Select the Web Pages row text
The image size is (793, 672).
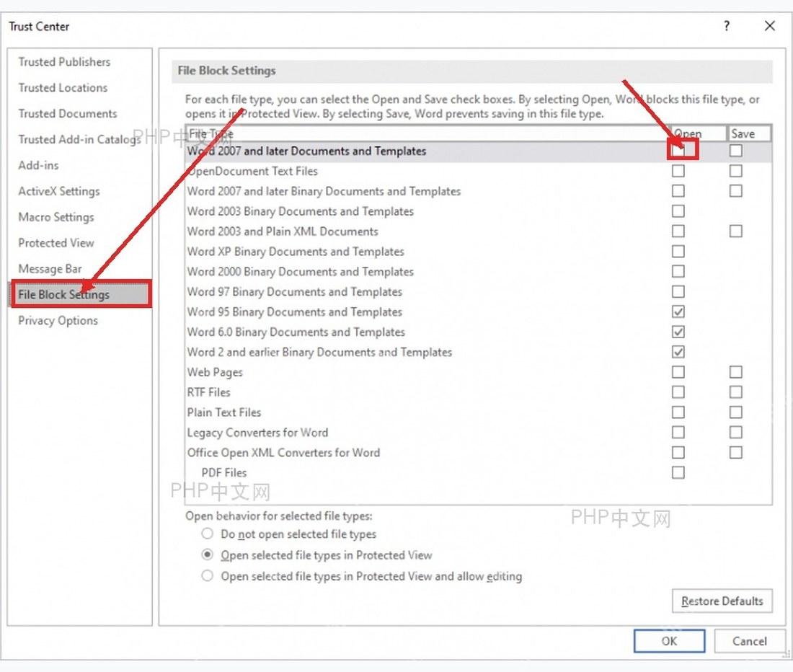(x=215, y=372)
